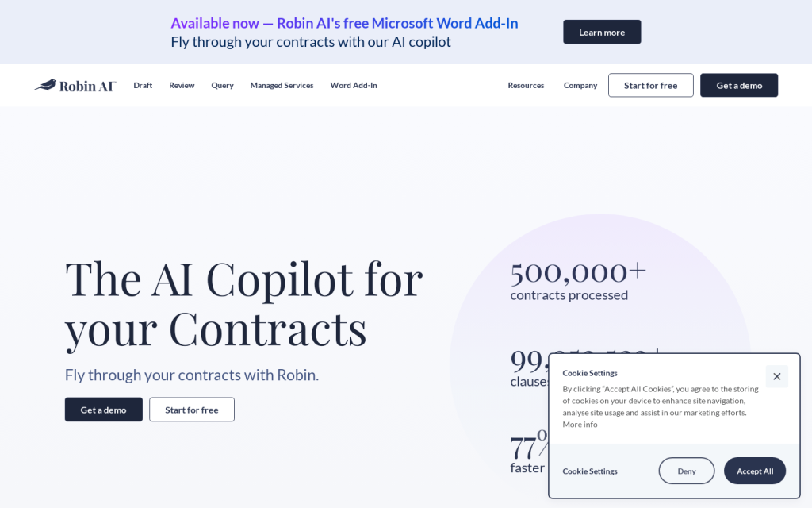Click Learn more in the top banner
Image resolution: width=812 pixels, height=508 pixels.
[x=602, y=32]
